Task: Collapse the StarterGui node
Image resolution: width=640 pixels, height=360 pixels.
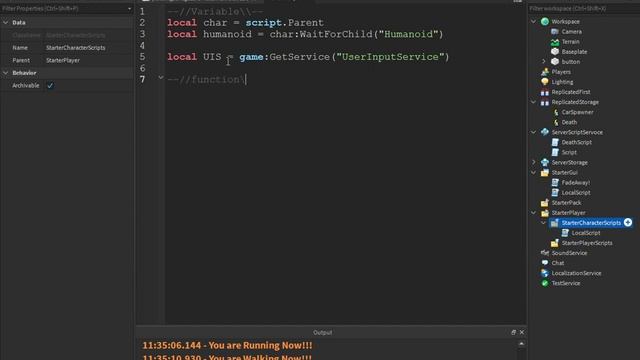Action: pyautogui.click(x=533, y=173)
